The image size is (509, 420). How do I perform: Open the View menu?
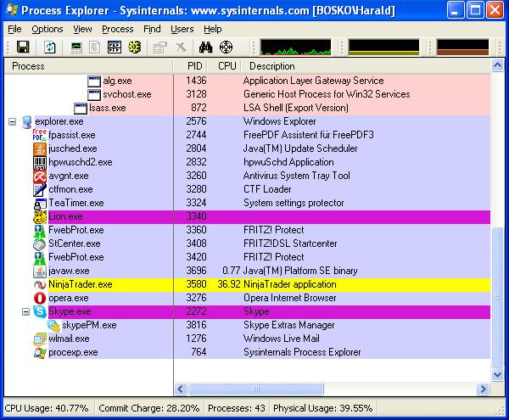(82, 29)
